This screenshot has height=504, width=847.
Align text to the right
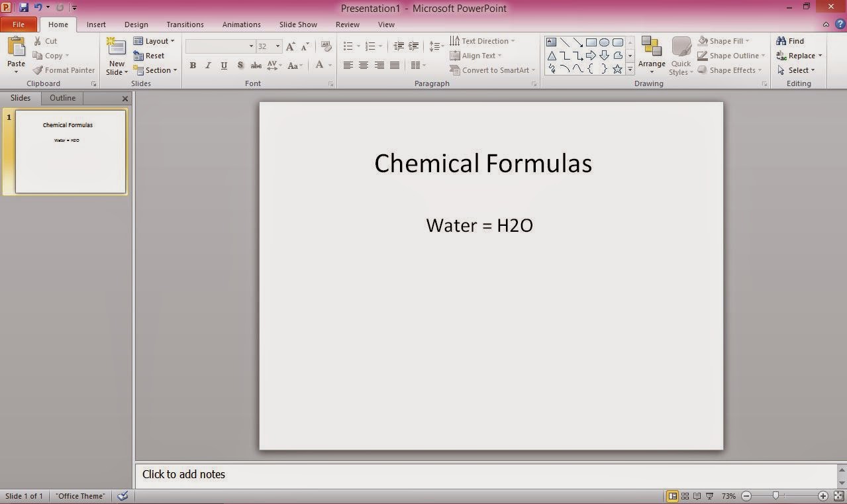pos(379,65)
